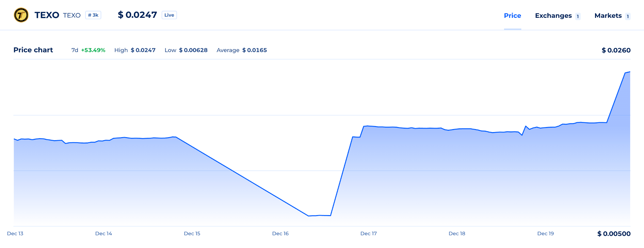The height and width of the screenshot is (248, 644).
Task: Click the chart's lowest price point
Action: [309, 216]
